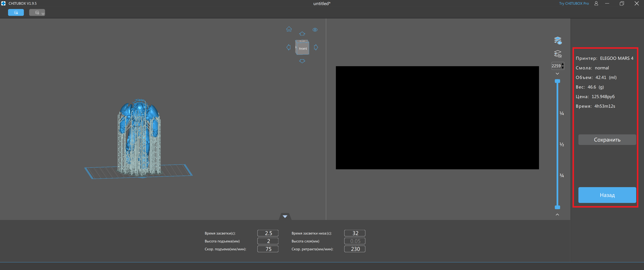Show layers with the layer-eye icon
The height and width of the screenshot is (270, 644).
[558, 40]
